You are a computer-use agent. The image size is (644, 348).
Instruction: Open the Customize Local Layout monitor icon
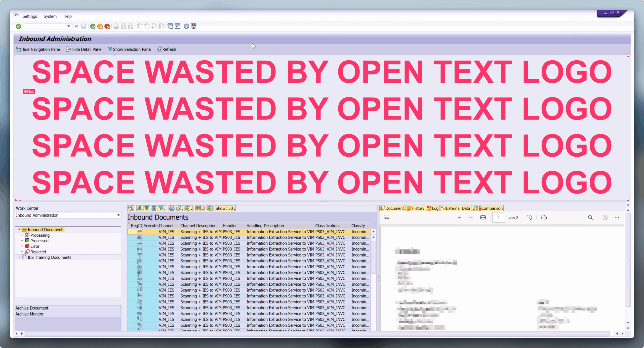point(194,26)
